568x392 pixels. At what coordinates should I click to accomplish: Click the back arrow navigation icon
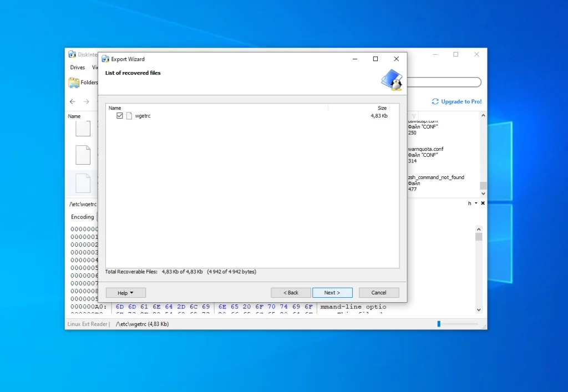coord(73,101)
